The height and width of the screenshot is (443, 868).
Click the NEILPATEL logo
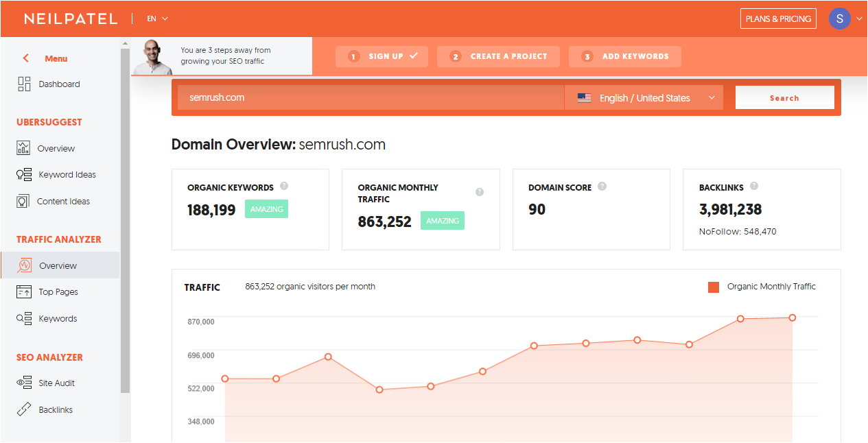point(71,19)
